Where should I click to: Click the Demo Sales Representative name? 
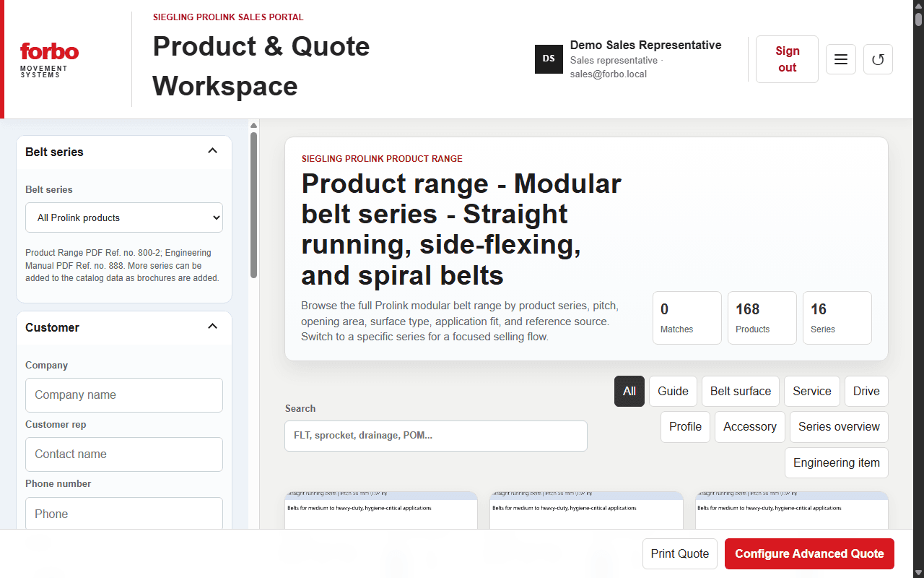[645, 45]
